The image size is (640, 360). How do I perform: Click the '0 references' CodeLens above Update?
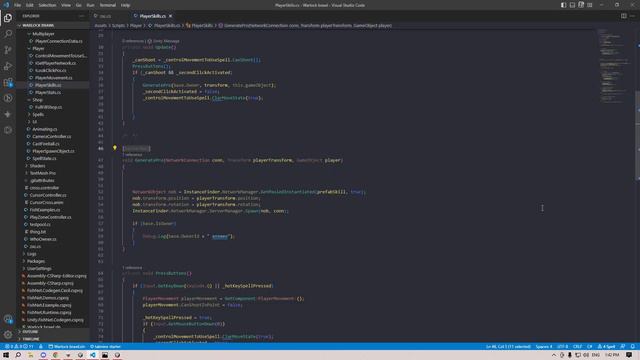tap(133, 41)
